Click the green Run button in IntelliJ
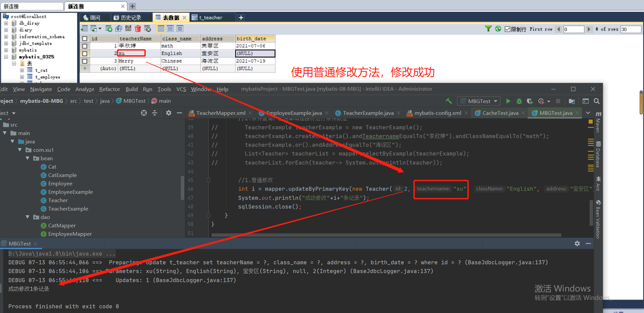This screenshot has height=313, width=644. click(x=508, y=101)
